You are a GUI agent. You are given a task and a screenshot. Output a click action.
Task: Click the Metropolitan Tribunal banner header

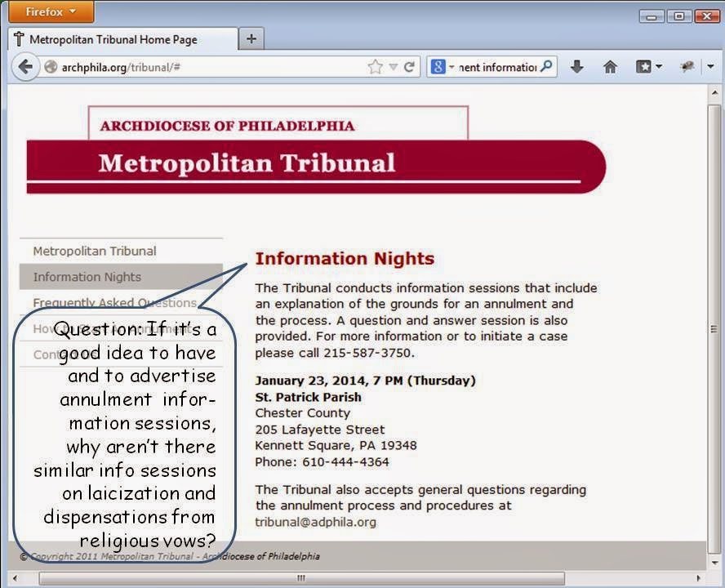[316, 166]
